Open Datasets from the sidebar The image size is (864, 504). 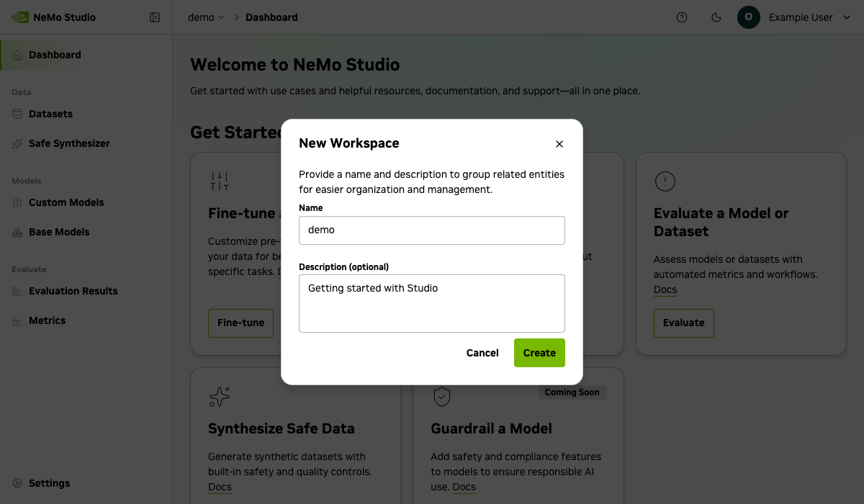(x=50, y=114)
